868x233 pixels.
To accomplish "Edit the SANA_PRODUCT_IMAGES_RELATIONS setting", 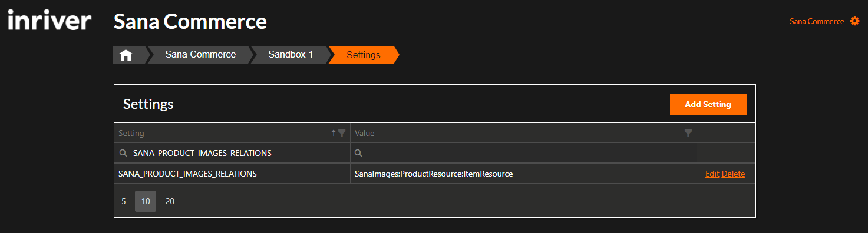I will [712, 174].
